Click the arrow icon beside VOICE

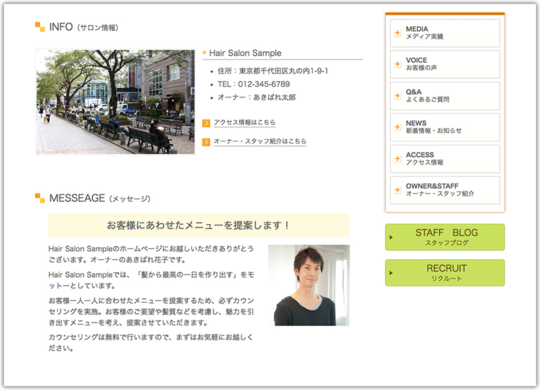point(397,64)
